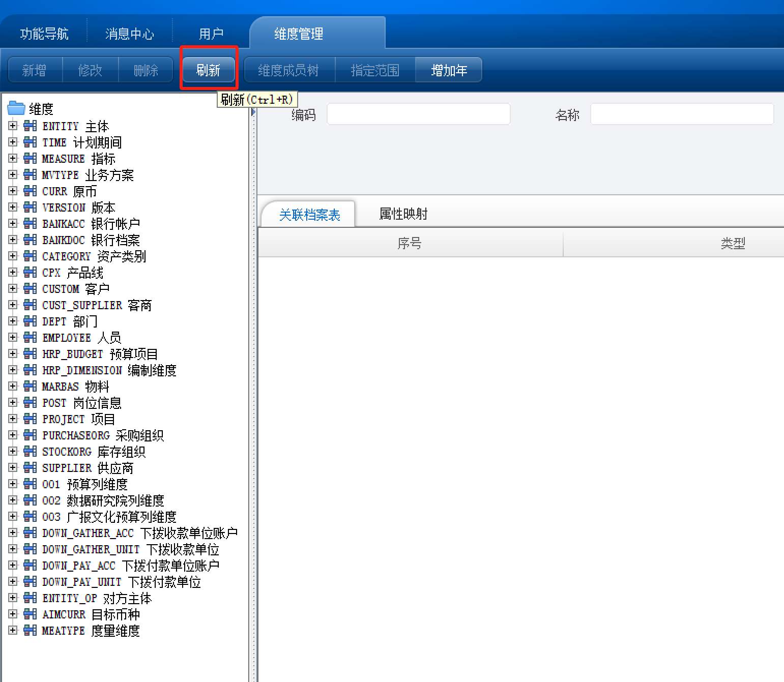Click the PROJECT 项目 dimension icon
This screenshot has width=784, height=682.
(31, 419)
